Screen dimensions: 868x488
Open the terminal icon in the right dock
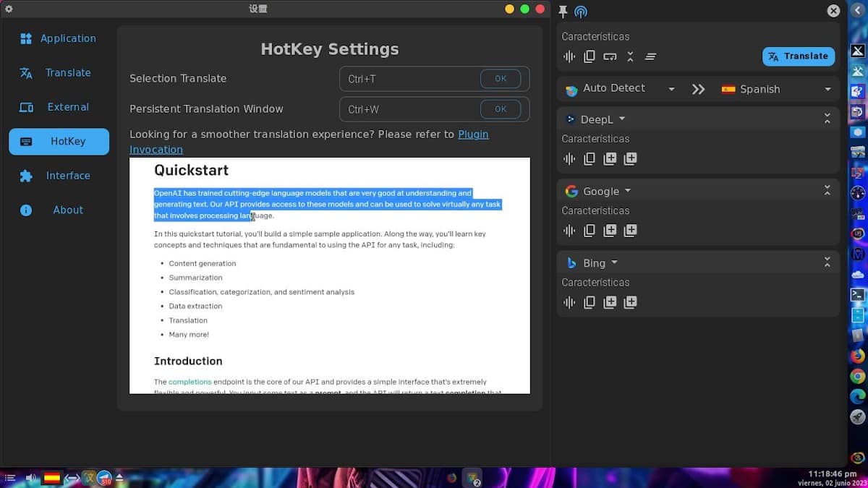[x=857, y=295]
